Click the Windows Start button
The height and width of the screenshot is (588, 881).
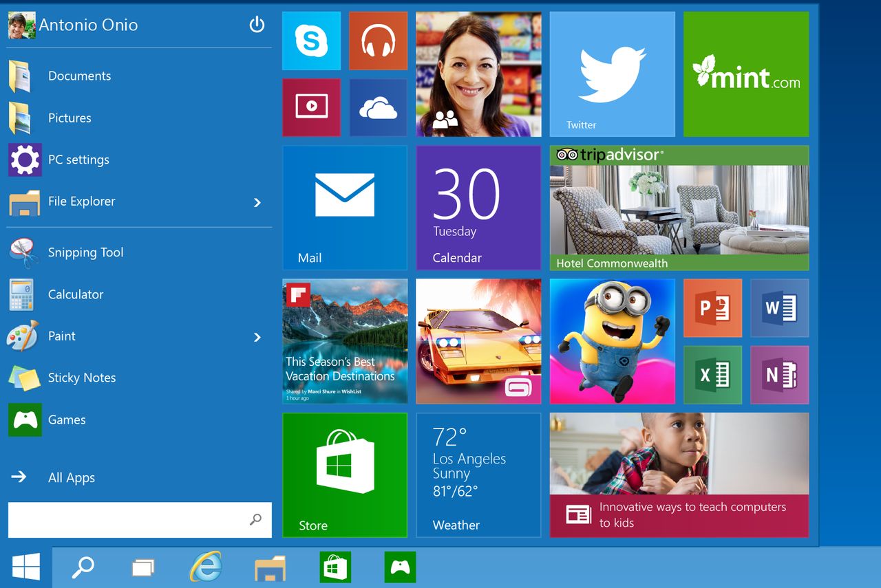tap(26, 567)
